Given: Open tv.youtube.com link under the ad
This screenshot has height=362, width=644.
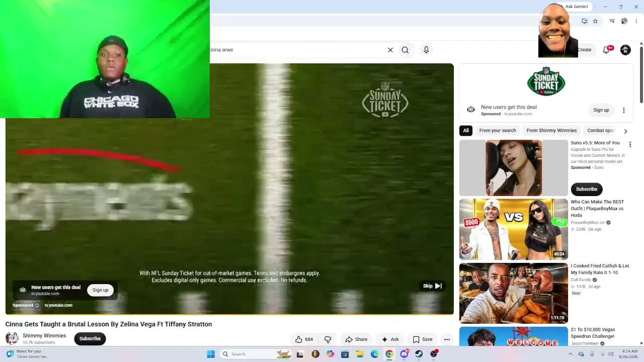Looking at the screenshot, I should 58,305.
